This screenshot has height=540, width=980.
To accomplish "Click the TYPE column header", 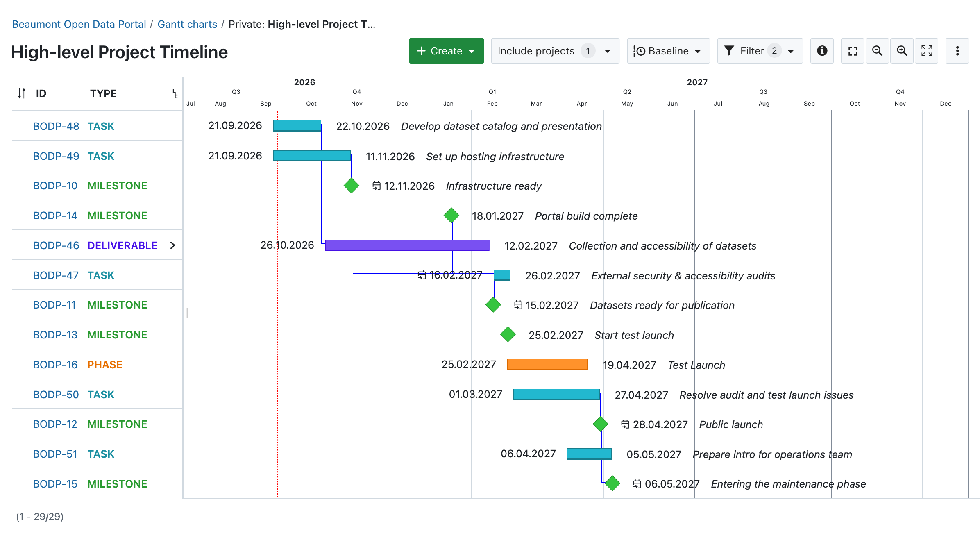I will coord(103,93).
